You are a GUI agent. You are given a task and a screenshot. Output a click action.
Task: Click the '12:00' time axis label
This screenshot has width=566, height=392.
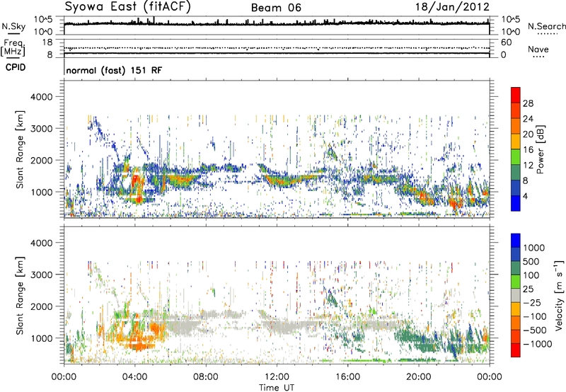(x=277, y=377)
